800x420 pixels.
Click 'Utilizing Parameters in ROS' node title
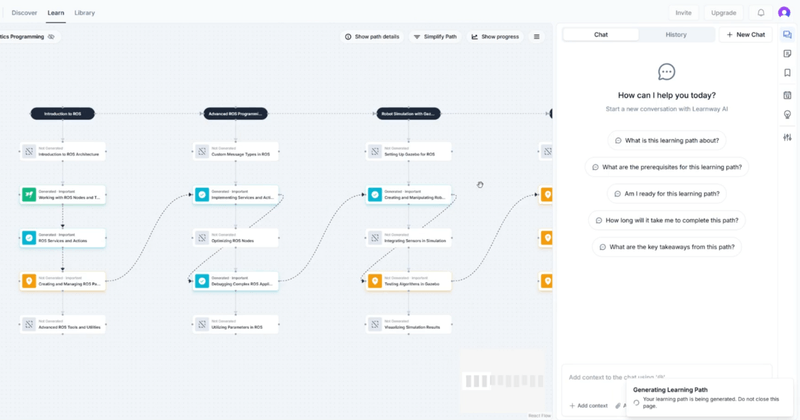237,327
